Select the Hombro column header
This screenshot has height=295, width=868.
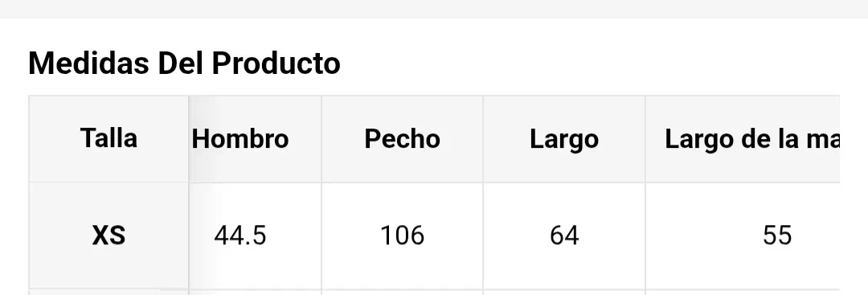point(256,138)
